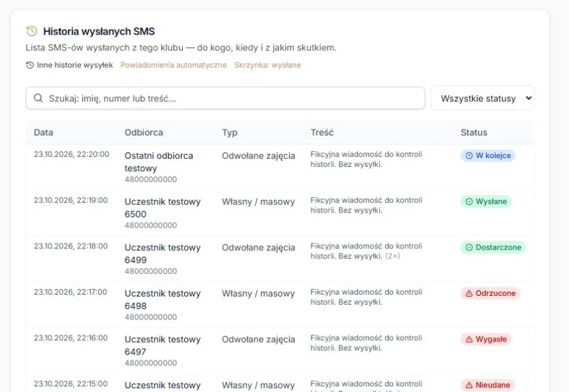Click the message text in the 22:20:00 row
Viewport: 569px width, 392px height.
(x=366, y=159)
